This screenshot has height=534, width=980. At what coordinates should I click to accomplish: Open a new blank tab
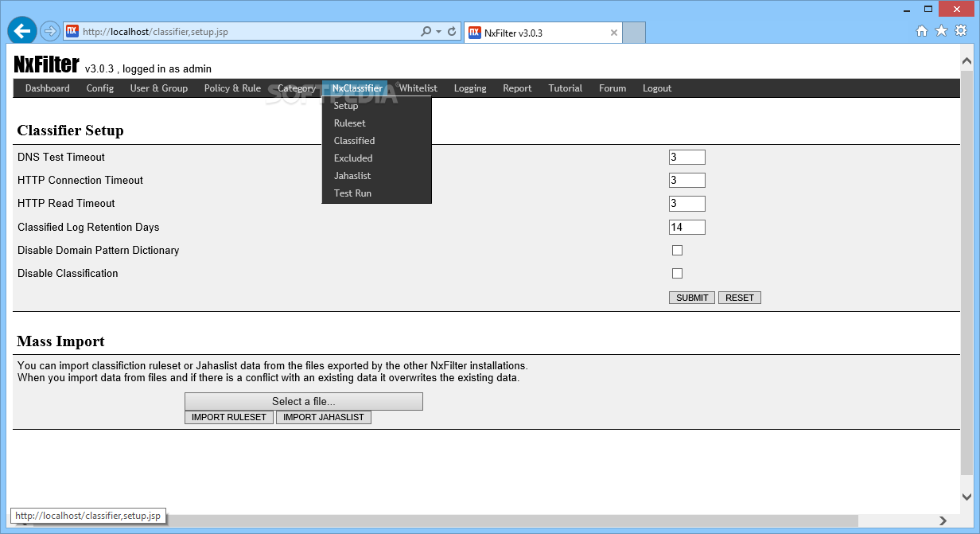tap(633, 33)
